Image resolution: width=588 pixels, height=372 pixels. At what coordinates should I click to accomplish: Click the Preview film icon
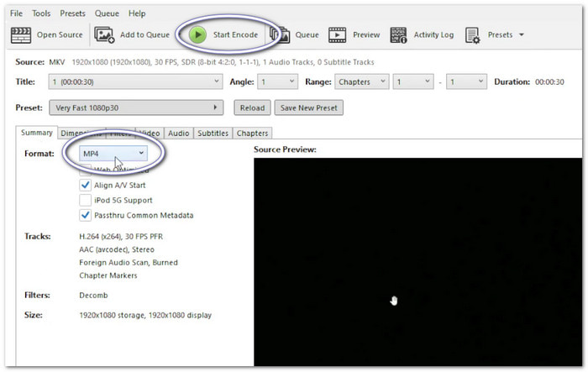click(337, 35)
